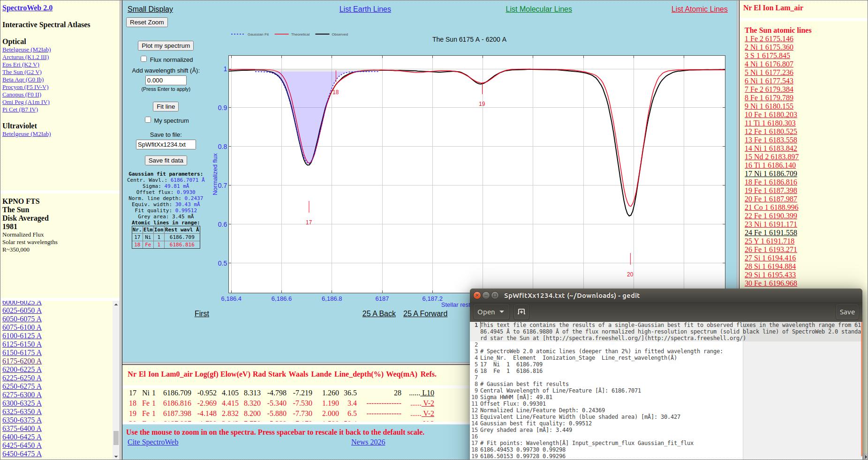Image resolution: width=868 pixels, height=460 pixels.
Task: Open the 6200-6225 A wavelength range
Action: coord(22,370)
